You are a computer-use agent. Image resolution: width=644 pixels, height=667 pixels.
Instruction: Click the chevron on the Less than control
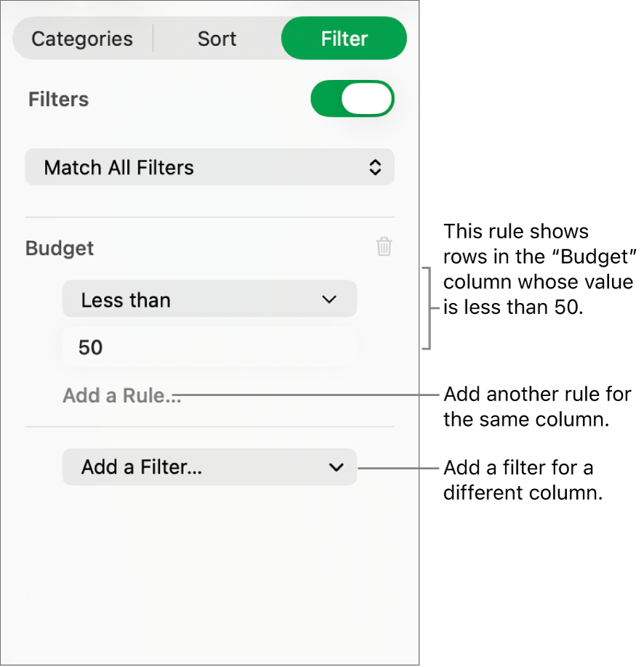(329, 299)
